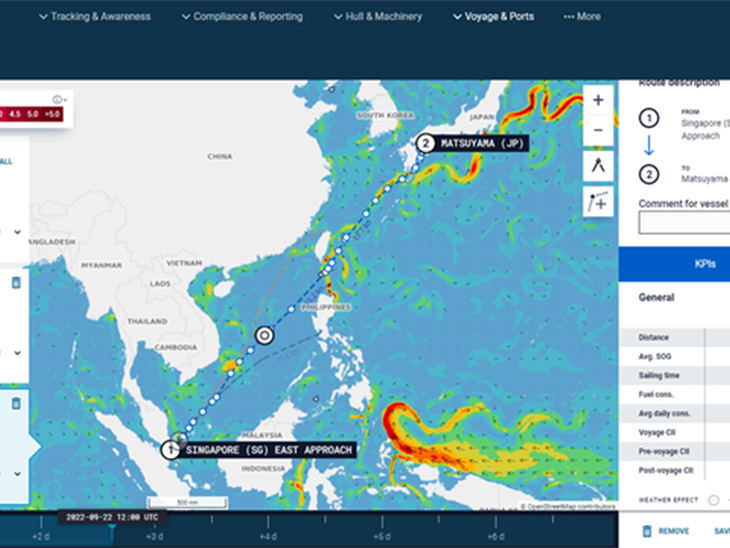730x548 pixels.
Task: Select the route waypoint west of Philippines
Action: (291, 309)
